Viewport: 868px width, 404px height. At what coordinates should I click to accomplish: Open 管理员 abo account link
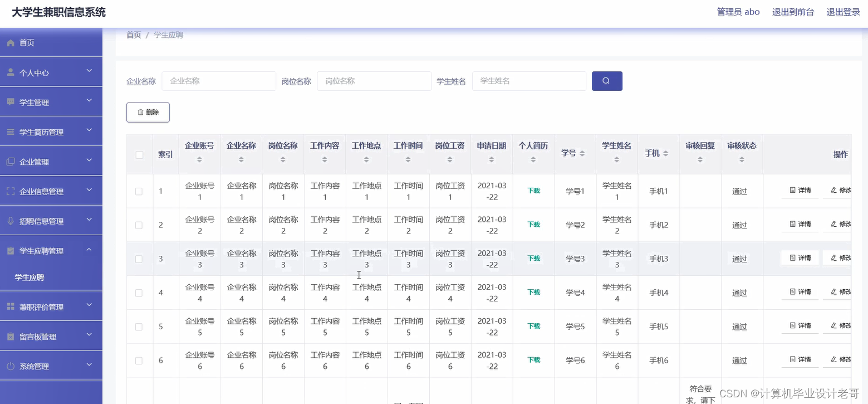coord(738,12)
